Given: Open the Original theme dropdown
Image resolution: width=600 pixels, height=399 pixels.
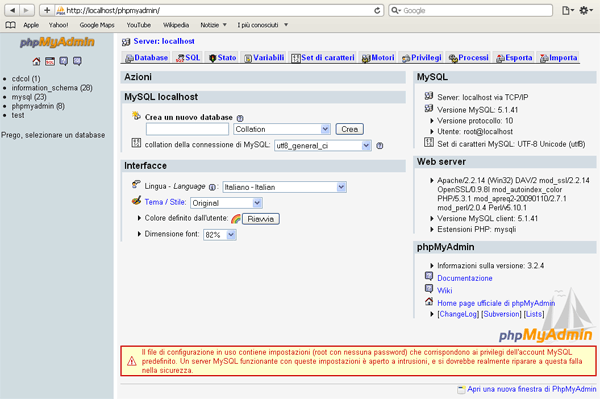Looking at the screenshot, I should (226, 203).
